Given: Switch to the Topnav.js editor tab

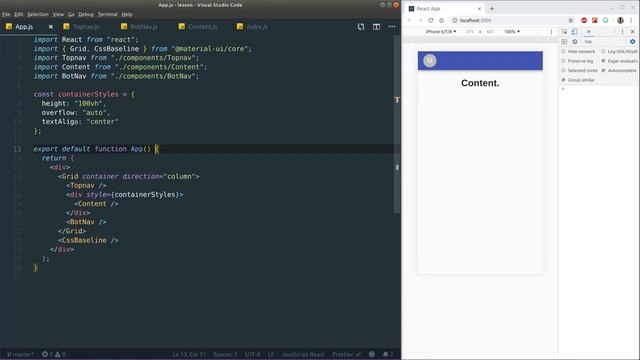Looking at the screenshot, I should (x=86, y=27).
